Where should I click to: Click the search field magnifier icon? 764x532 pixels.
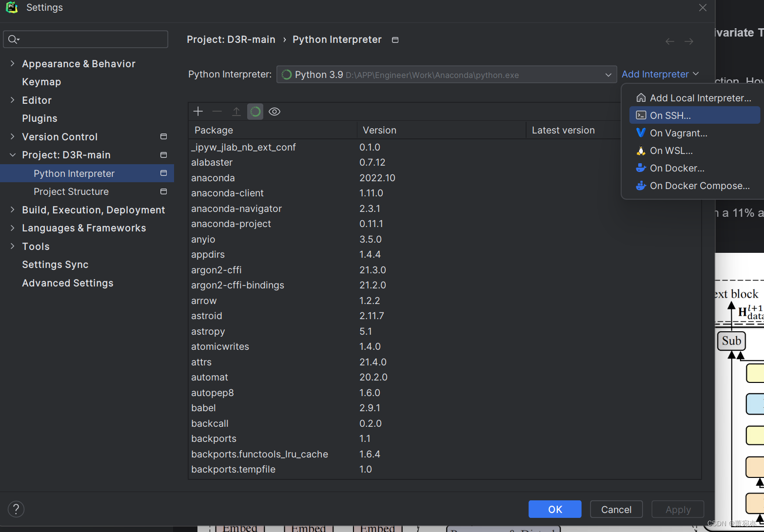point(13,39)
